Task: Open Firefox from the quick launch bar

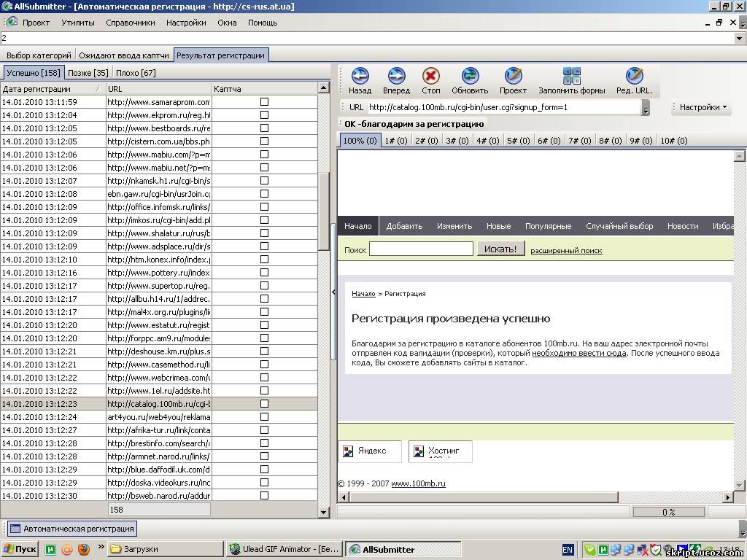Action: 84,549
